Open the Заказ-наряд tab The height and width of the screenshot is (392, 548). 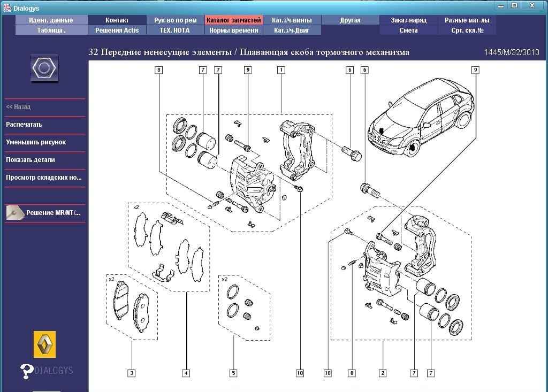pyautogui.click(x=408, y=20)
